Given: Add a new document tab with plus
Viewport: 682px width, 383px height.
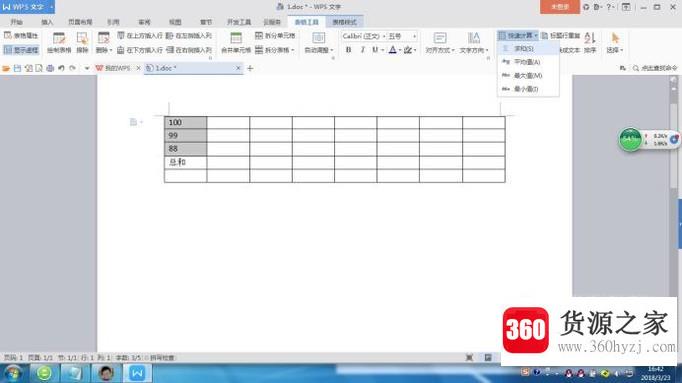Looking at the screenshot, I should (x=250, y=68).
